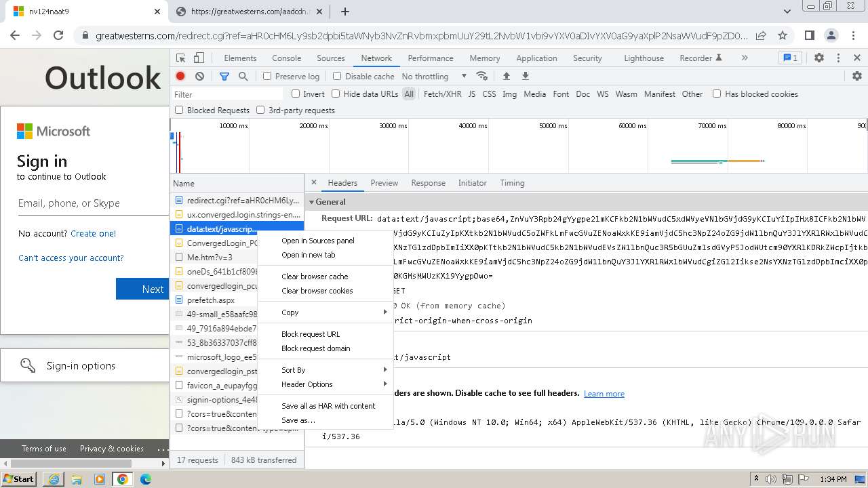Click the Export HAR download arrow icon
This screenshot has width=868, height=488.
click(x=525, y=76)
